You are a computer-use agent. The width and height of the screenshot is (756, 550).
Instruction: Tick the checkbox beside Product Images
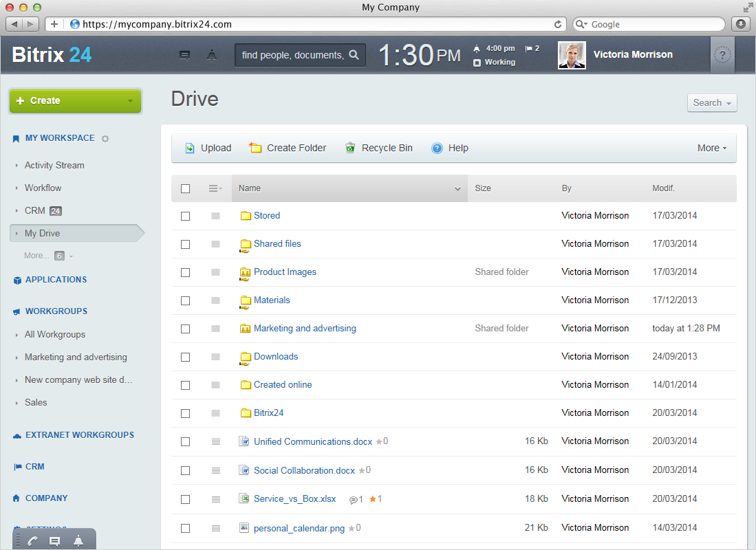(185, 272)
